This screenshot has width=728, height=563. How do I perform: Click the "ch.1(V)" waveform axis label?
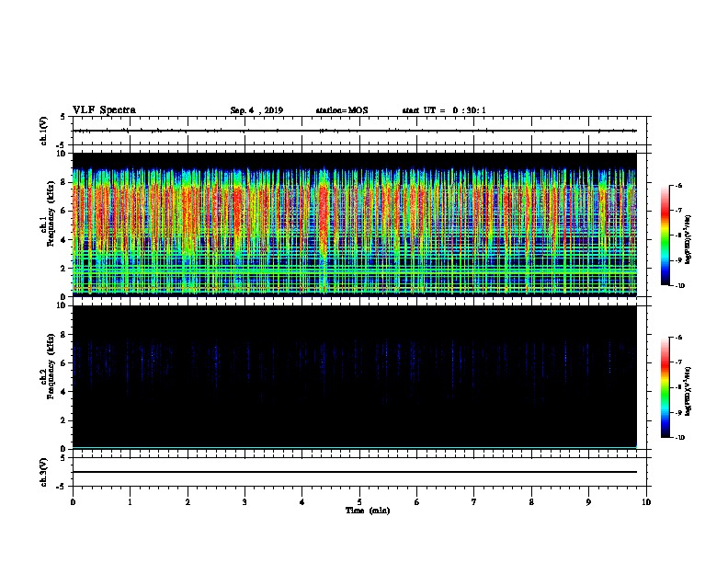tap(44, 131)
